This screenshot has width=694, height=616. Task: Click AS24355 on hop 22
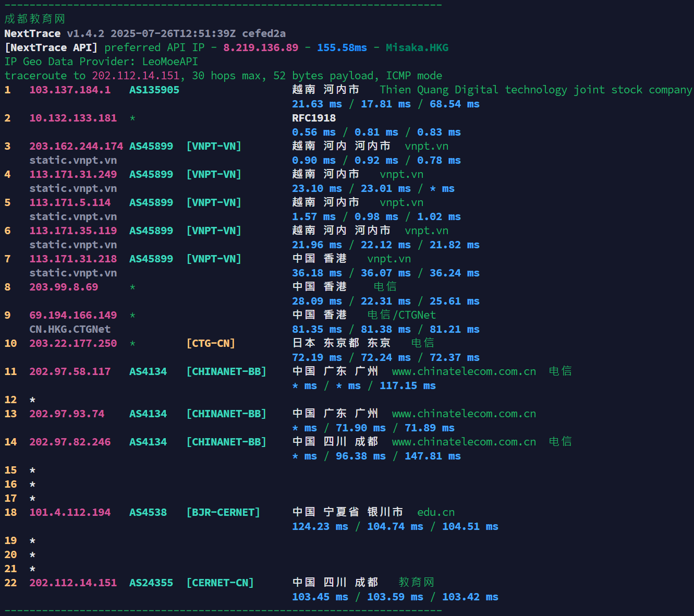click(x=151, y=583)
